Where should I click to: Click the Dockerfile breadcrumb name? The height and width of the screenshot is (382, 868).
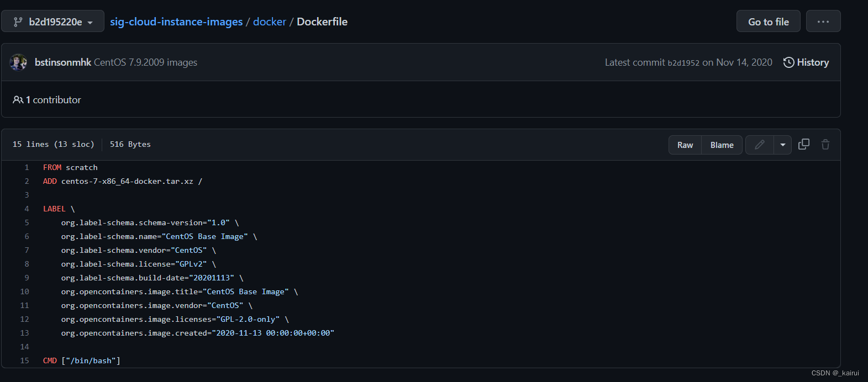pyautogui.click(x=322, y=22)
